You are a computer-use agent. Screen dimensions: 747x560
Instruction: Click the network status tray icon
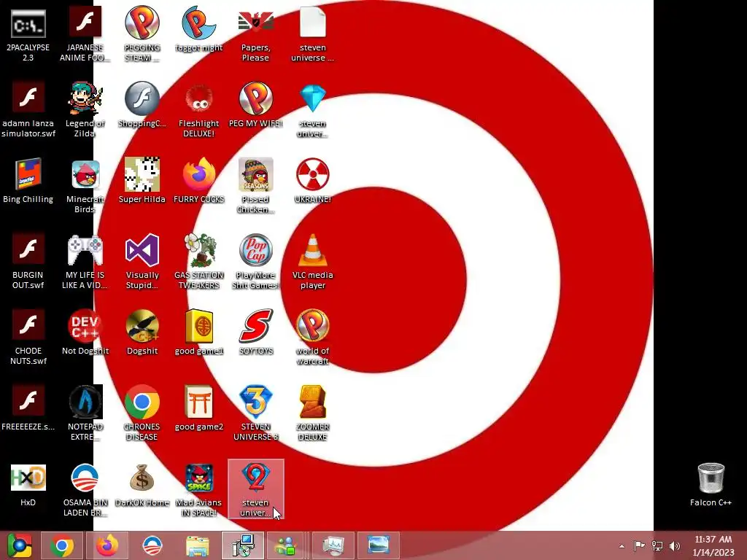click(x=657, y=545)
